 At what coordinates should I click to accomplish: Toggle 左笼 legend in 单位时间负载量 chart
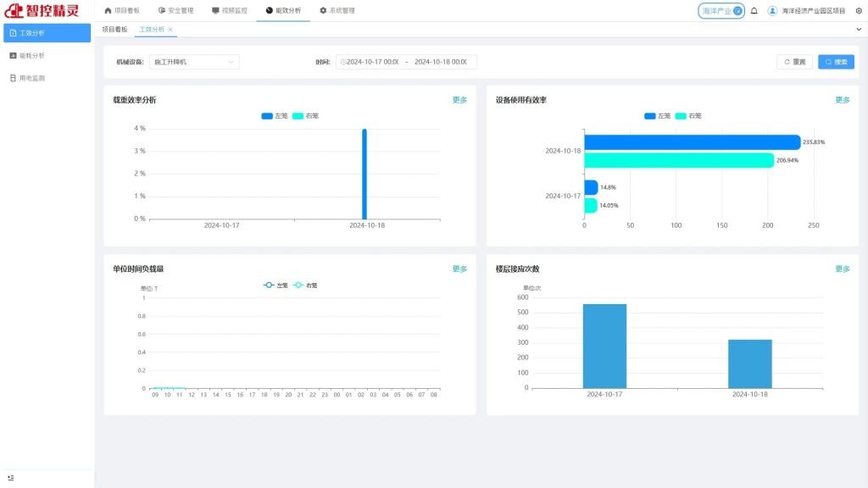pyautogui.click(x=275, y=286)
